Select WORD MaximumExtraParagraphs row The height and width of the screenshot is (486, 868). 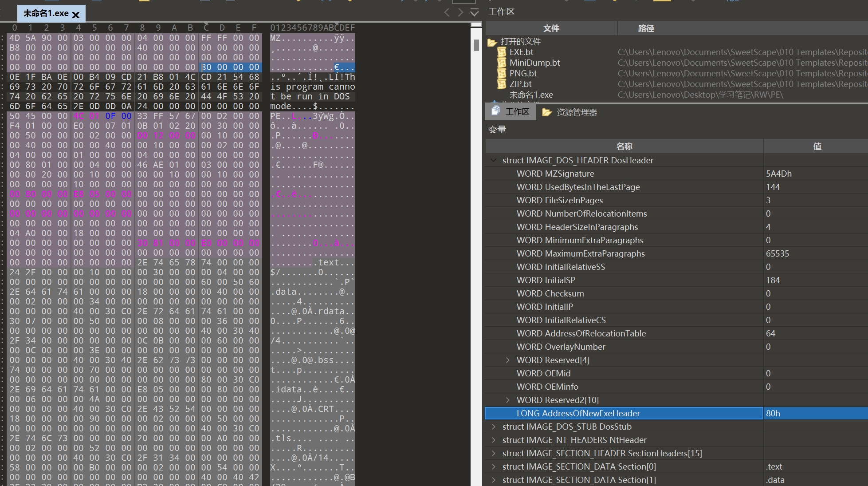676,253
